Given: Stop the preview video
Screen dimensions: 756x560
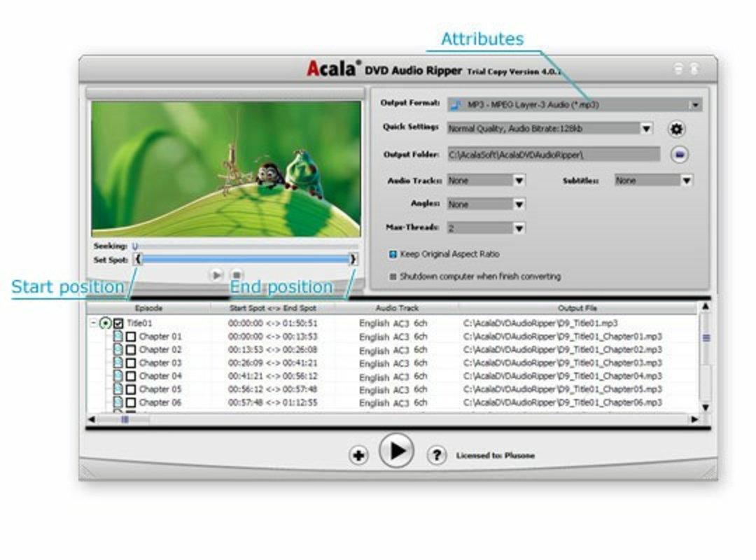Looking at the screenshot, I should click(237, 275).
